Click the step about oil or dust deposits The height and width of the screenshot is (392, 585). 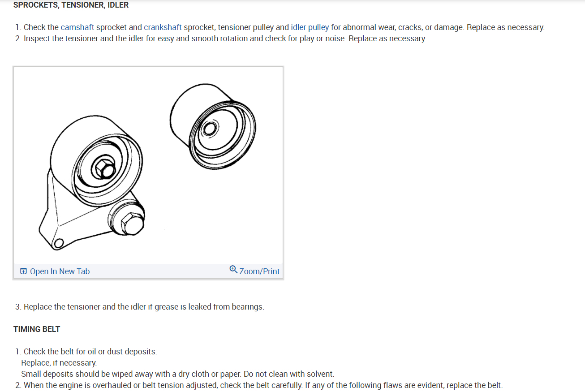[x=86, y=352]
